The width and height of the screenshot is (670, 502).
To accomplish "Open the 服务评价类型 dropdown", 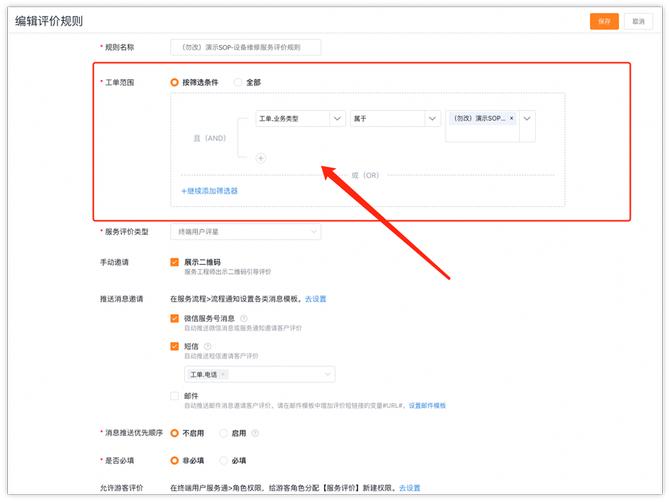I will point(245,232).
